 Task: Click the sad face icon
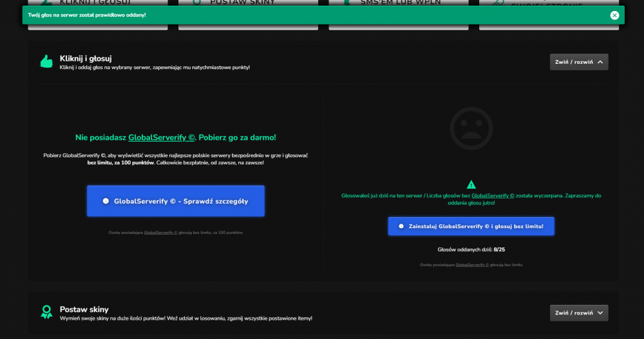tap(471, 128)
